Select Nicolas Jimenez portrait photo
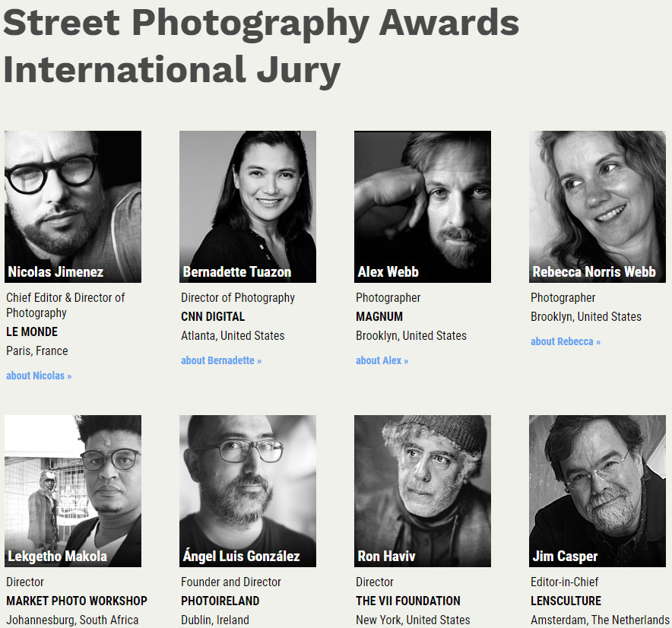Image resolution: width=672 pixels, height=628 pixels. [73, 207]
